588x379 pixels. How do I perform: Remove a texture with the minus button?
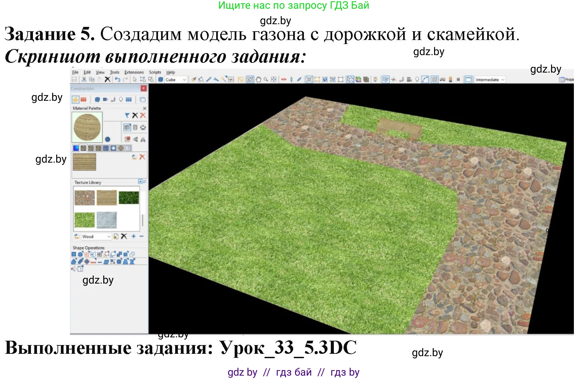(141, 237)
